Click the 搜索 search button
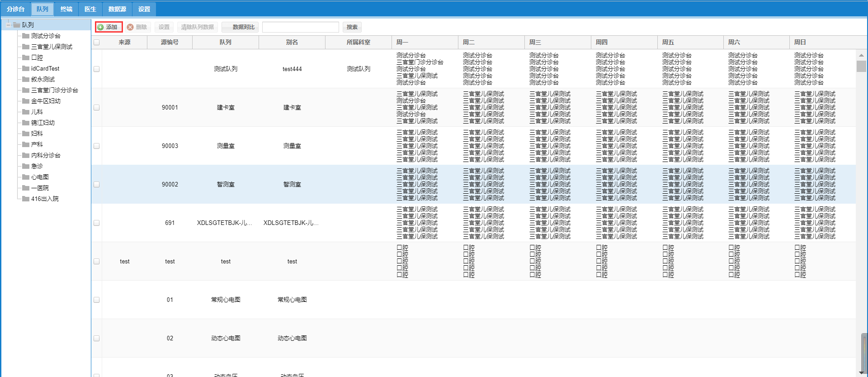This screenshot has width=868, height=377. [x=352, y=27]
